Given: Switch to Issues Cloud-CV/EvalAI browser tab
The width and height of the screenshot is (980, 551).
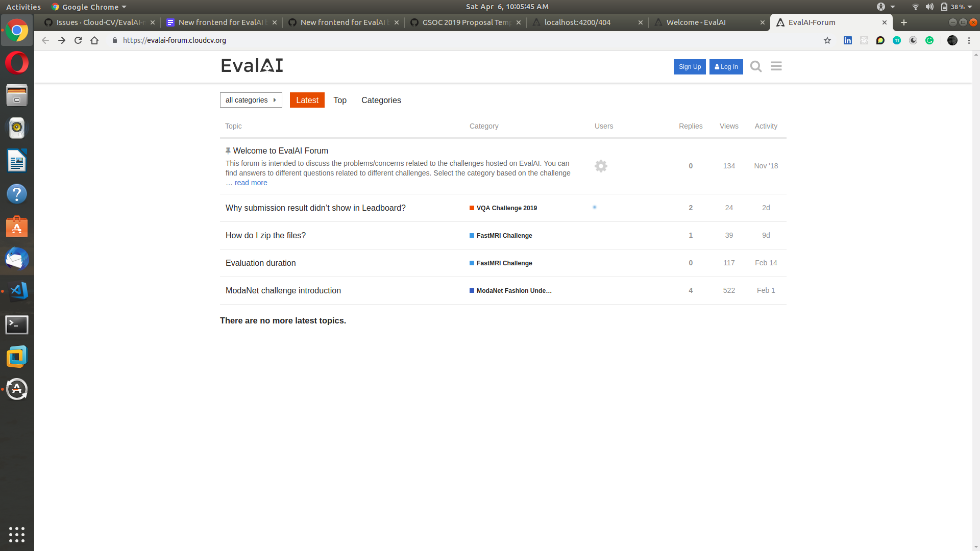Looking at the screenshot, I should pyautogui.click(x=100, y=22).
